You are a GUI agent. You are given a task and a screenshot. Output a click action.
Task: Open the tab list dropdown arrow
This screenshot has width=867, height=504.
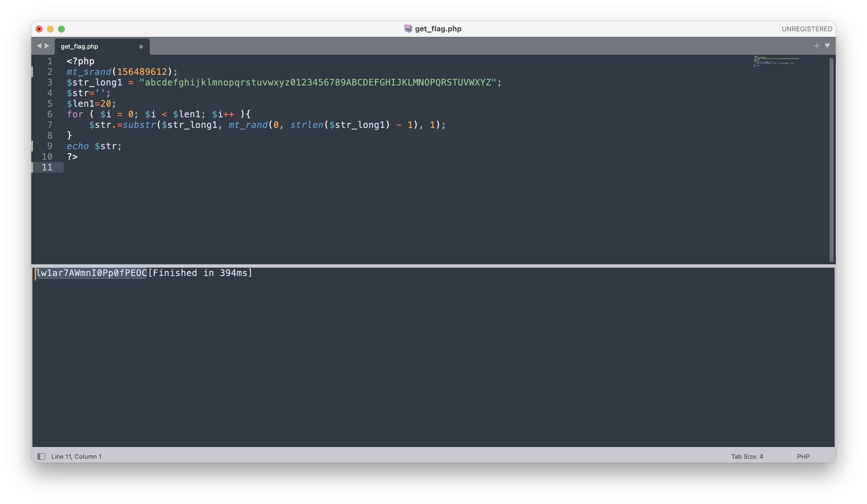coord(827,46)
